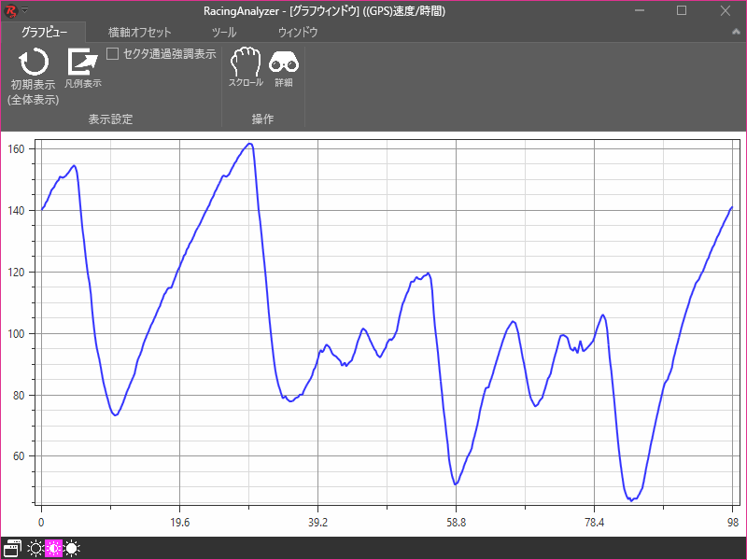Select the highlighted half-sun theme icon
This screenshot has width=747, height=560.
pyautogui.click(x=53, y=548)
